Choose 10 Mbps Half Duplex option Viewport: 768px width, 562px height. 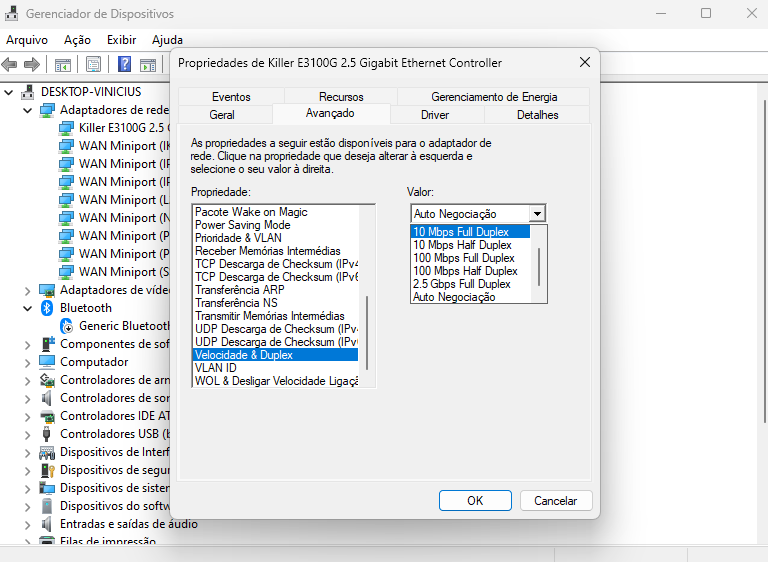click(471, 244)
